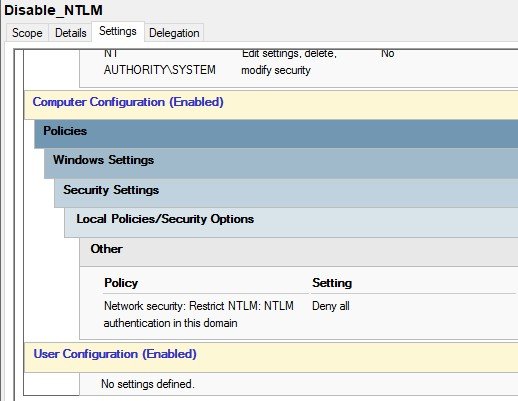Select the Restrict NTLM authentication policy text
This screenshot has width=518, height=401.
pos(199,314)
